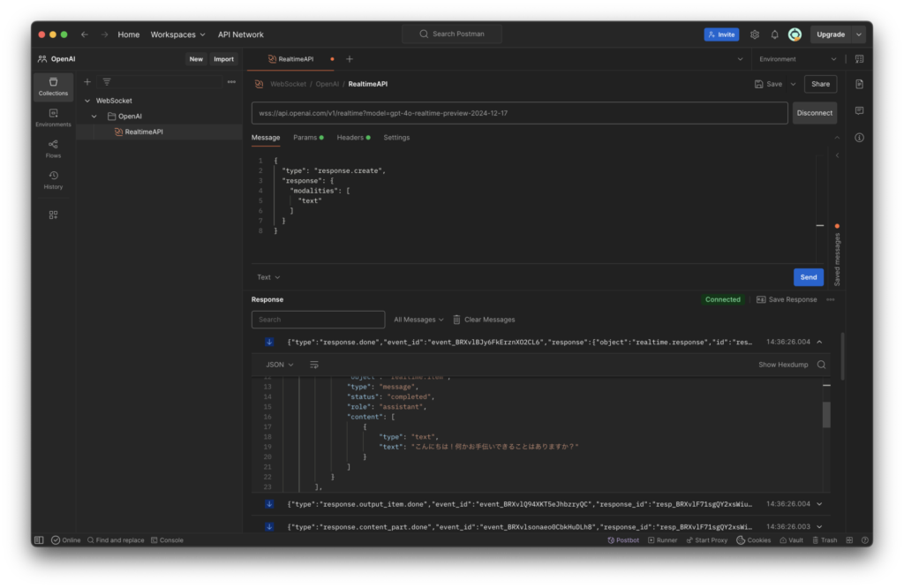The width and height of the screenshot is (904, 588).
Task: Go back using the left arrow
Action: point(85,34)
